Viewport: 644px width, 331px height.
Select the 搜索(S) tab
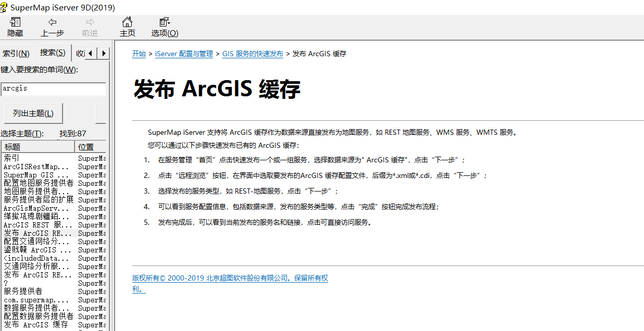[x=53, y=53]
